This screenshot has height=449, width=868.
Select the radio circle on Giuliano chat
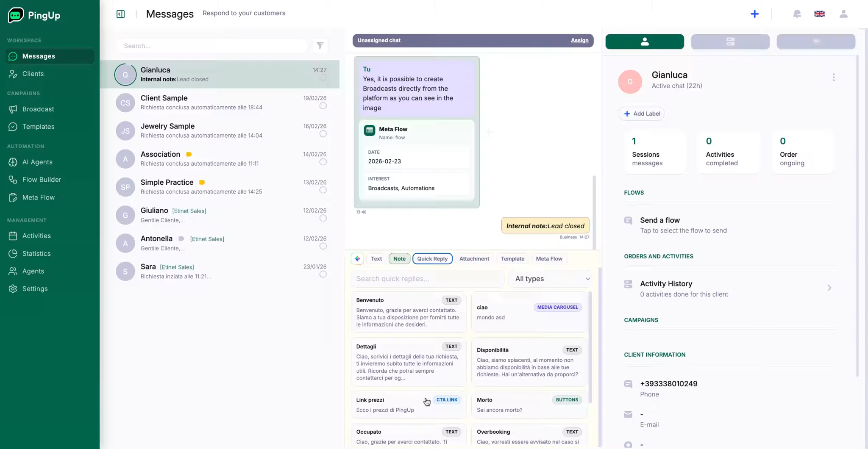(323, 218)
